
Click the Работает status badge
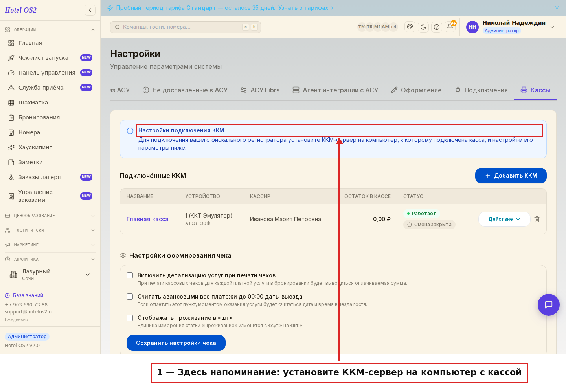click(x=421, y=214)
